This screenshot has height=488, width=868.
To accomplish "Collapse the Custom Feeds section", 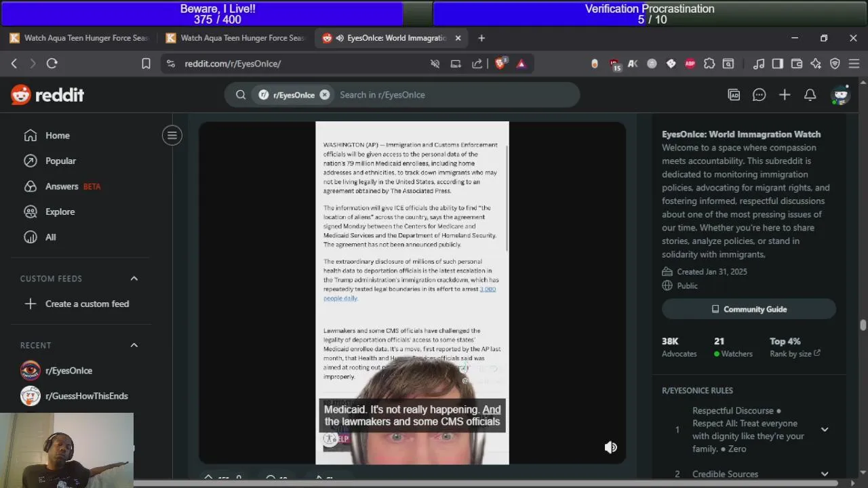I will tap(134, 279).
